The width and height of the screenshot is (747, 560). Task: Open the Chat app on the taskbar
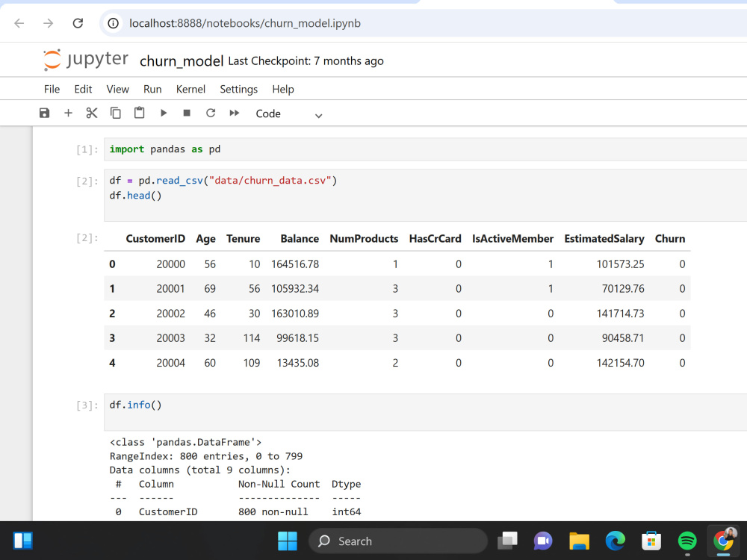point(543,541)
